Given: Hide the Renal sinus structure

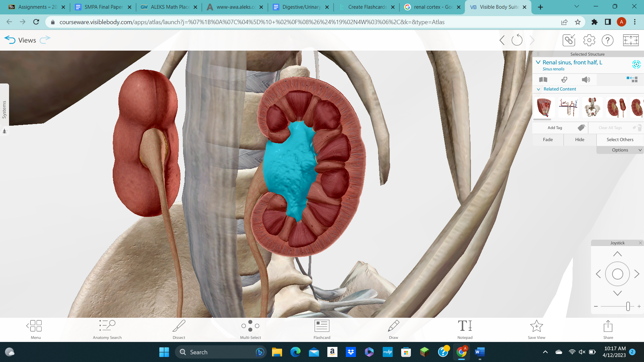Looking at the screenshot, I should (580, 139).
